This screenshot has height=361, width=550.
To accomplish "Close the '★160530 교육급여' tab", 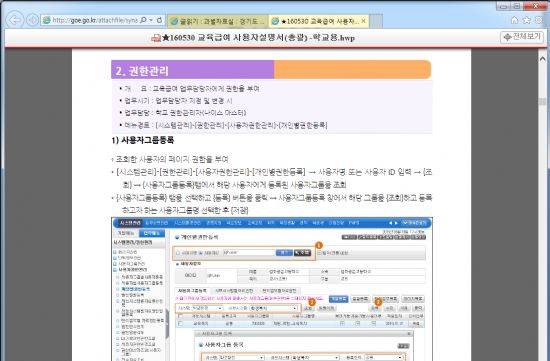I will pyautogui.click(x=363, y=21).
